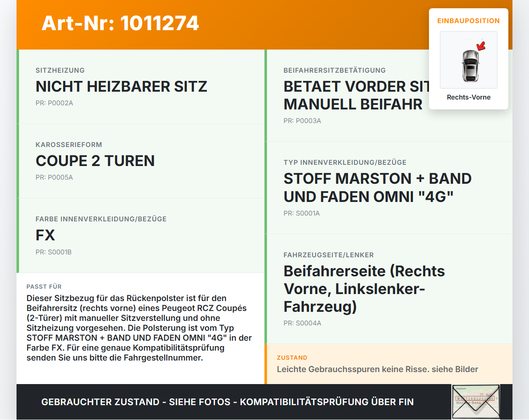Open the vehicle registration document thumbnail
The height and width of the screenshot is (420, 529).
[476, 402]
